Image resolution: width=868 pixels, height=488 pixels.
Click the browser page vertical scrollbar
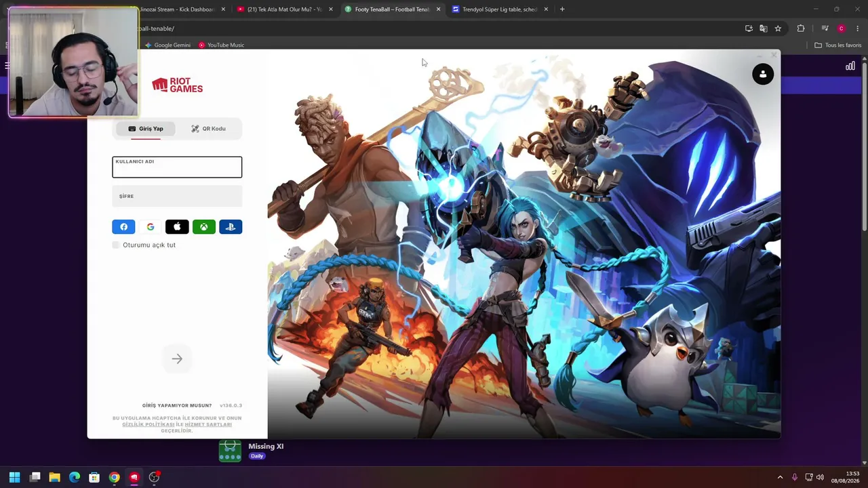pyautogui.click(x=864, y=146)
